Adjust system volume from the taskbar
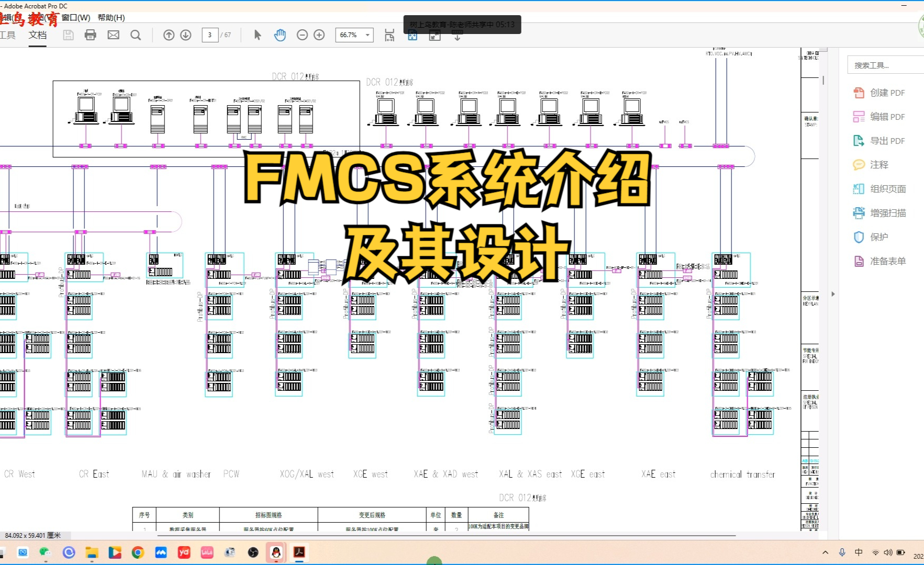924x565 pixels. coord(888,552)
